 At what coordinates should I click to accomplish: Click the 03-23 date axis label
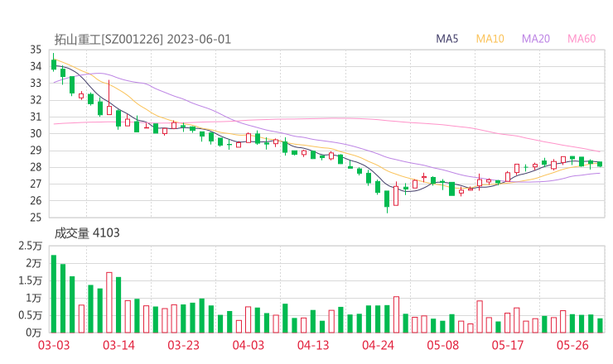click(183, 345)
